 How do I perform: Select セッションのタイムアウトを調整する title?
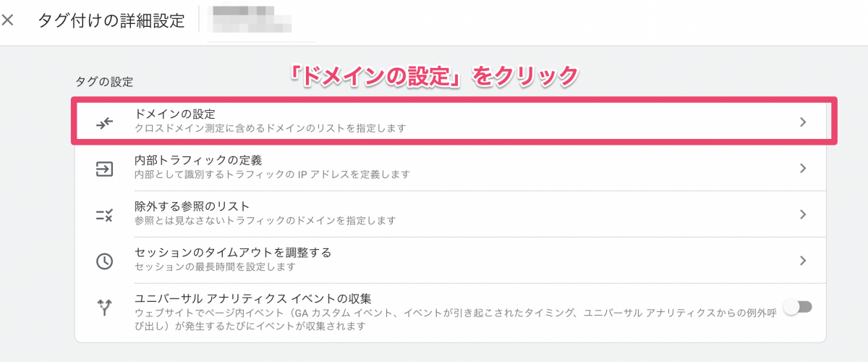click(x=233, y=253)
